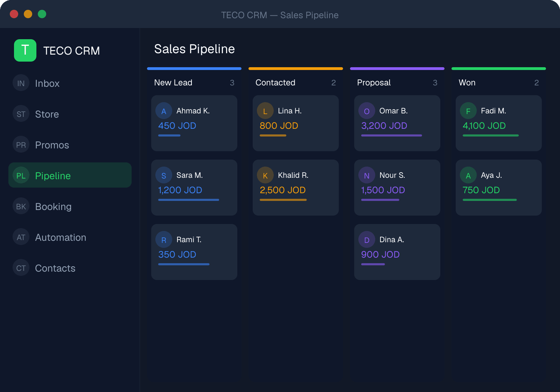Screen dimensions: 560x392
Task: Click the green TECO CRM logo icon
Action: (x=25, y=50)
